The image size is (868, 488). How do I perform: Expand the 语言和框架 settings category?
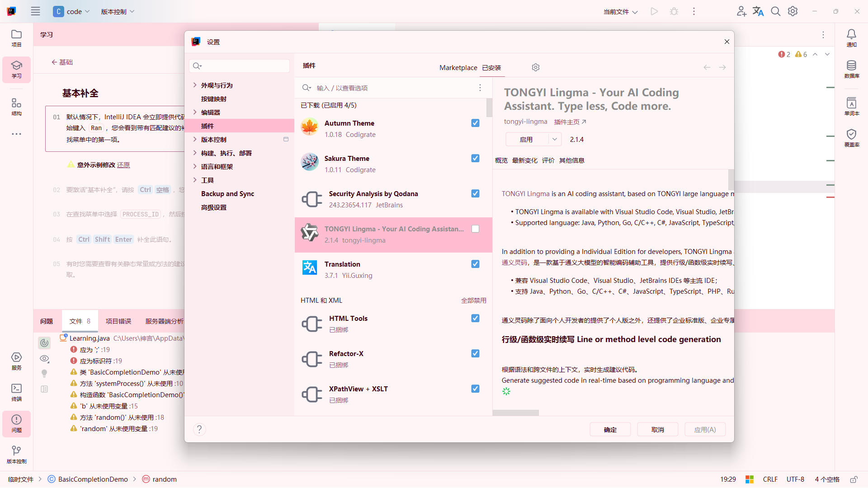tap(195, 166)
